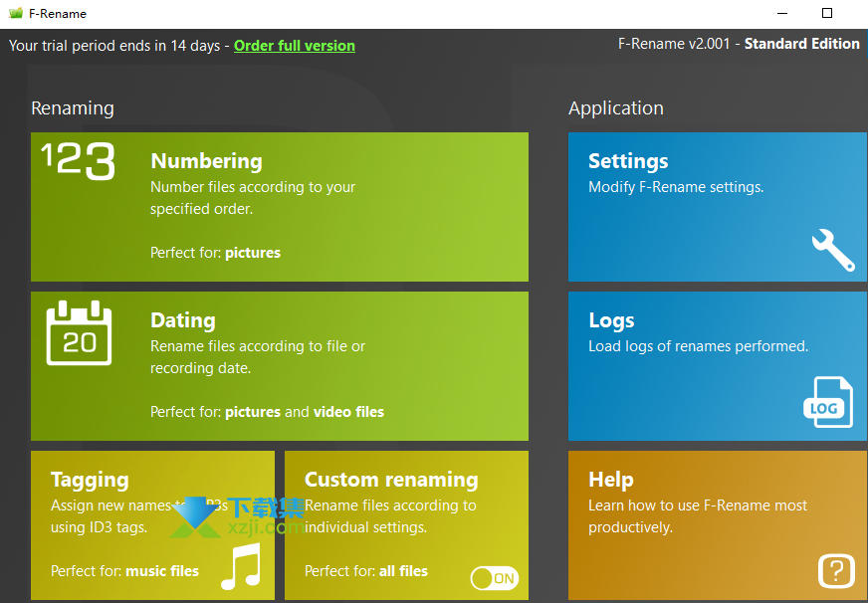Click the F-Rename title bar app icon
This screenshot has height=603, width=868.
click(16, 13)
